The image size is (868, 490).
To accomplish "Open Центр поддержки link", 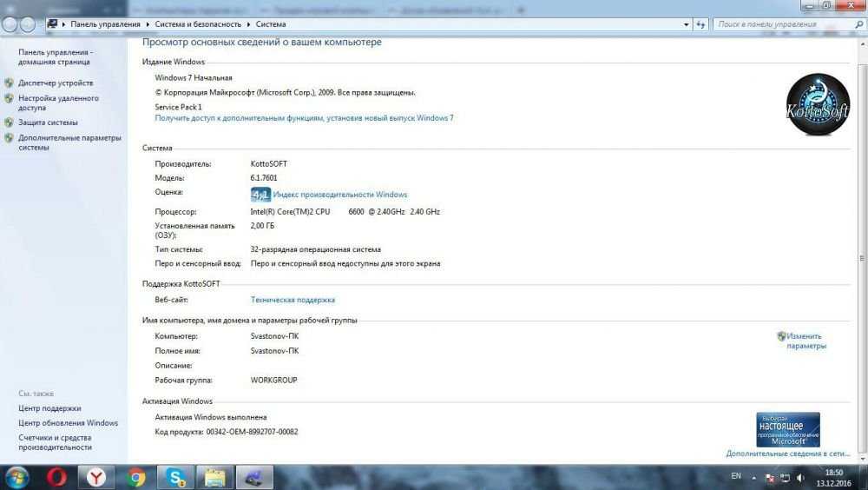I will (x=49, y=408).
